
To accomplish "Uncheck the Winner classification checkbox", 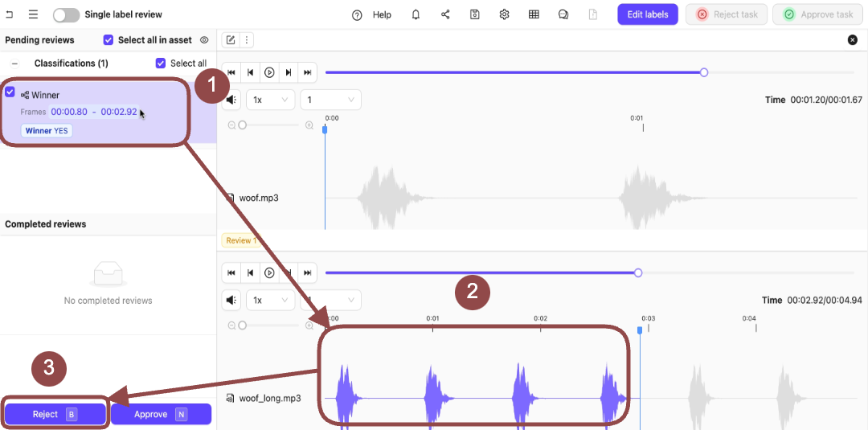I will [x=10, y=92].
